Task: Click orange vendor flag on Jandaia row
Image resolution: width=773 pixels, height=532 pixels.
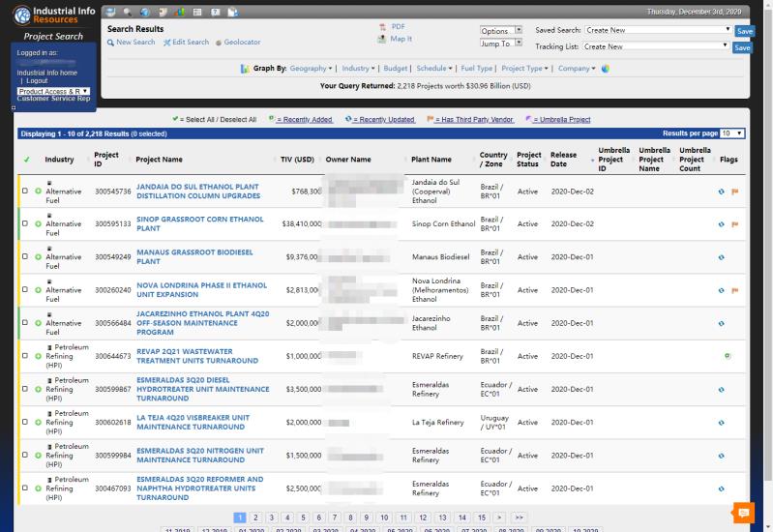Action: (734, 192)
